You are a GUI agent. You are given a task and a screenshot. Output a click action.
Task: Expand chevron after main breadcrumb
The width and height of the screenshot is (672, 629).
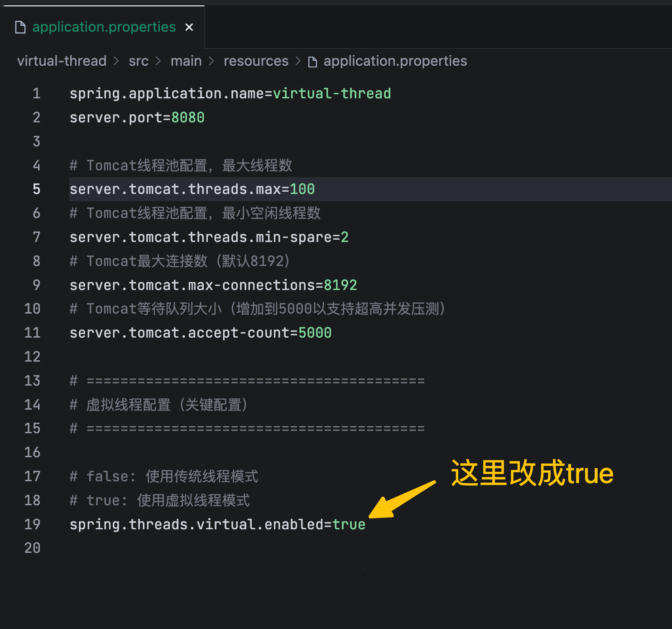211,61
